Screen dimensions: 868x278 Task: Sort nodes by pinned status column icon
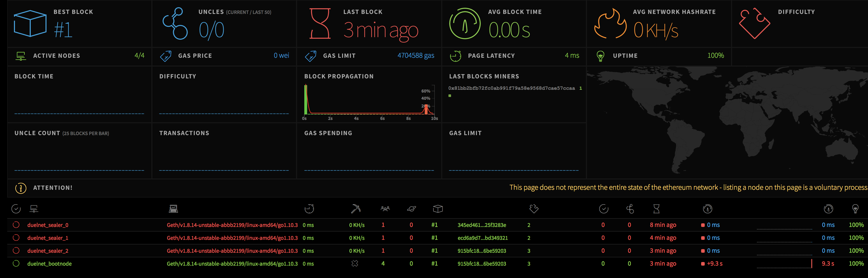pyautogui.click(x=16, y=209)
